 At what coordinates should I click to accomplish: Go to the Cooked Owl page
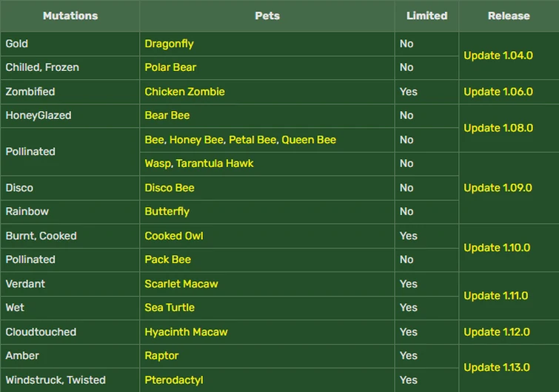[x=174, y=236]
